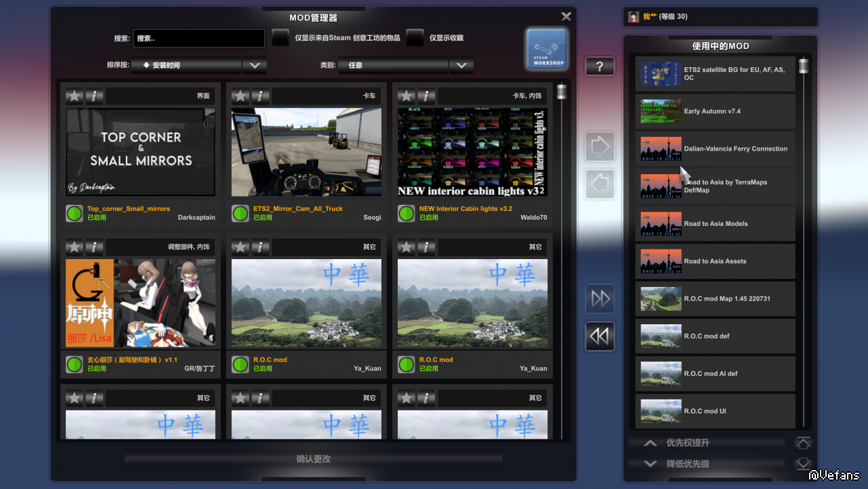The height and width of the screenshot is (489, 868).
Task: Toggle green status of NEW Interior Cabin lights
Action: coord(407,214)
